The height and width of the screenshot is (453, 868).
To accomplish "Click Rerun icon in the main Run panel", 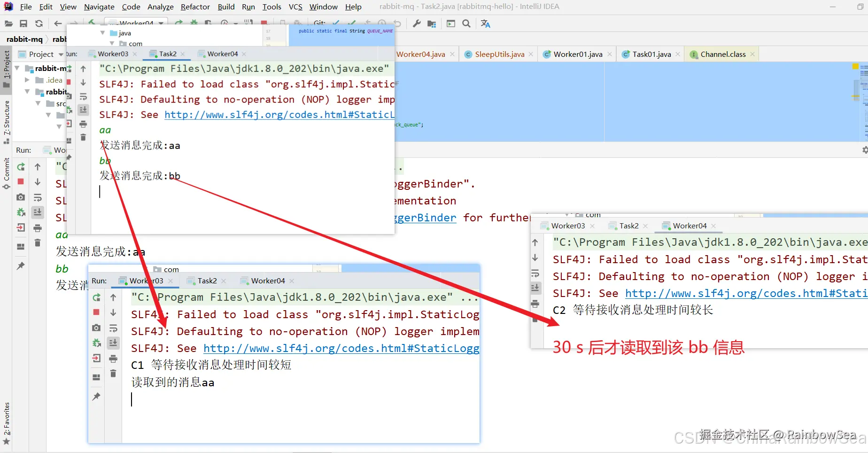I will [21, 167].
